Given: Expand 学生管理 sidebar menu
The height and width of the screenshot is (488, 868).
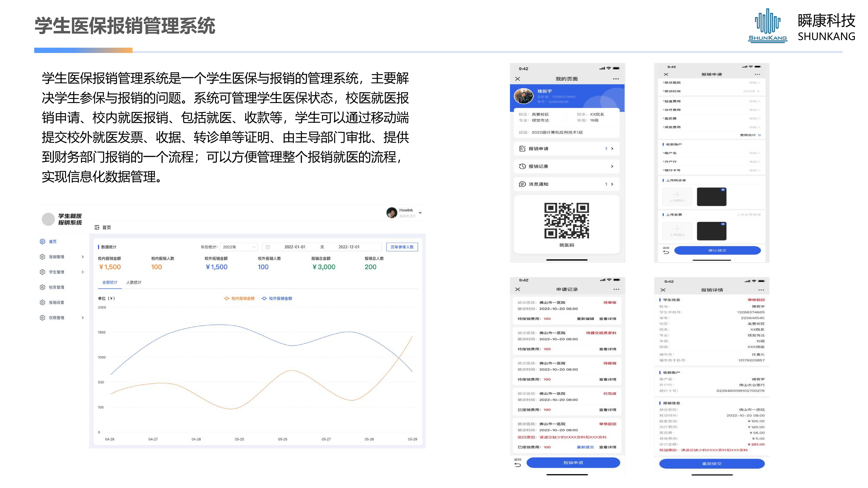Looking at the screenshot, I should [x=62, y=272].
